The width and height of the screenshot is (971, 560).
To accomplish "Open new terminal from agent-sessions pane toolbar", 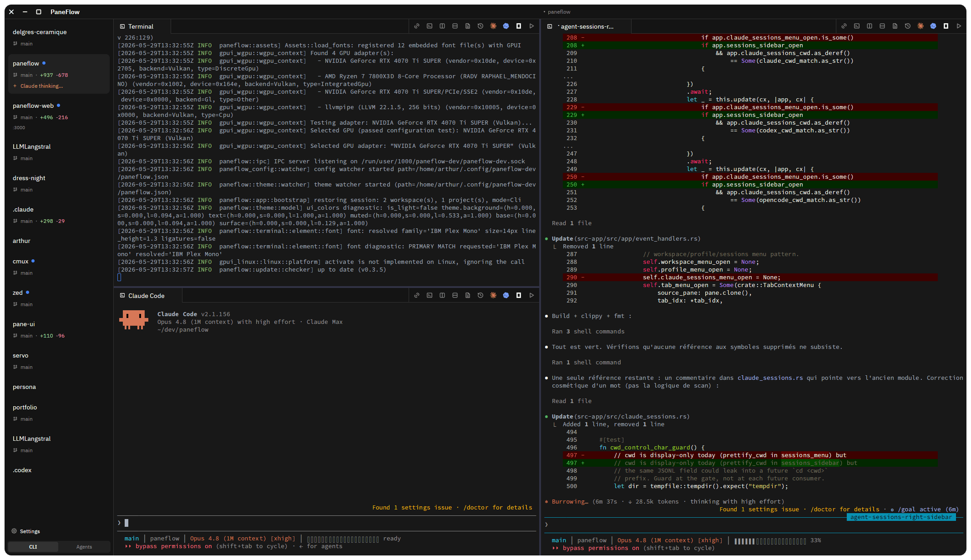I will click(x=857, y=26).
